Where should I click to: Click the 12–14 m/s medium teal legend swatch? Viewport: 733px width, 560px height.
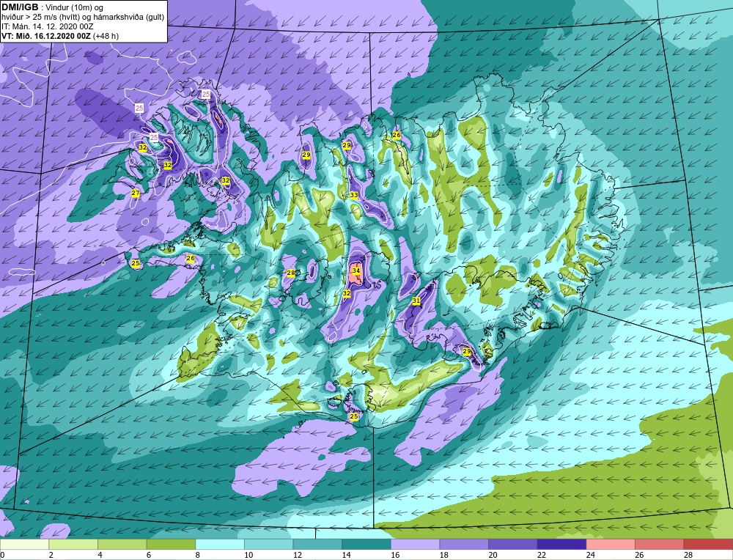tap(317, 545)
